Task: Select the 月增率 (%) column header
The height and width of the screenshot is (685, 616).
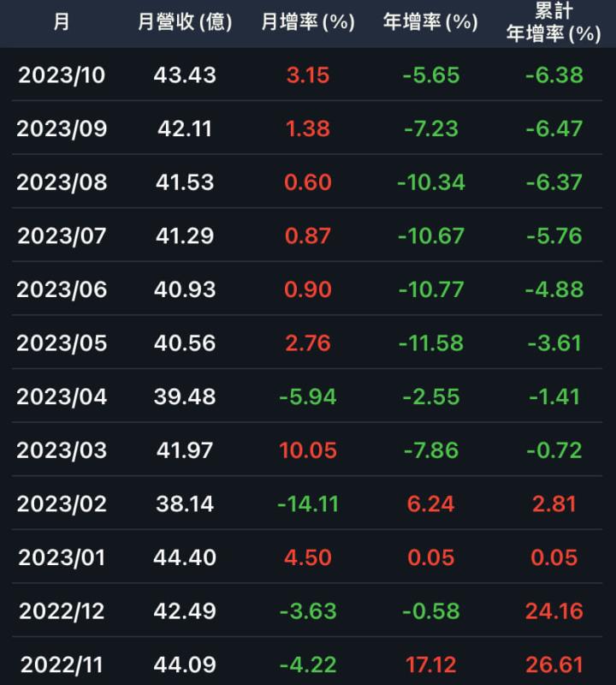Action: [308, 22]
